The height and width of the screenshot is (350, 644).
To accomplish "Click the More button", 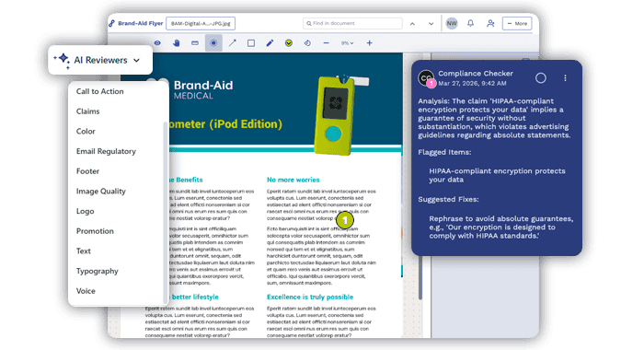I will (x=517, y=23).
